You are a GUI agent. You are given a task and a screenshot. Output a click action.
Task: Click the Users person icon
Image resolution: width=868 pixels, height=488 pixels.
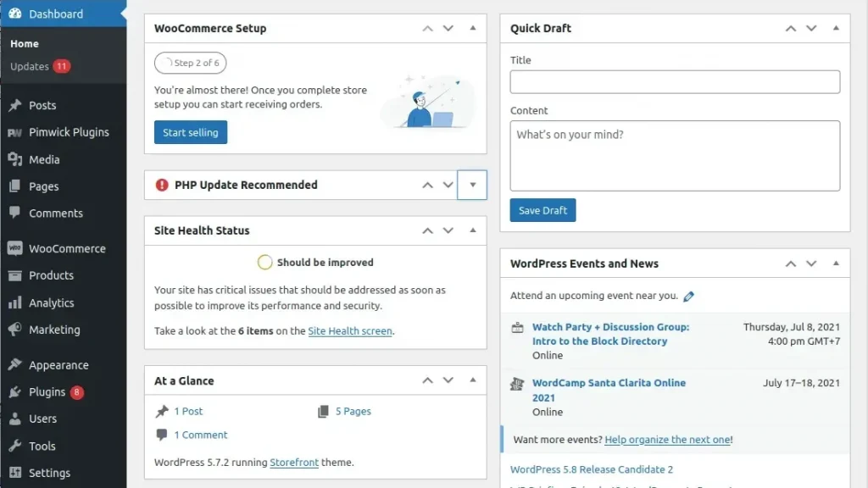coord(15,419)
